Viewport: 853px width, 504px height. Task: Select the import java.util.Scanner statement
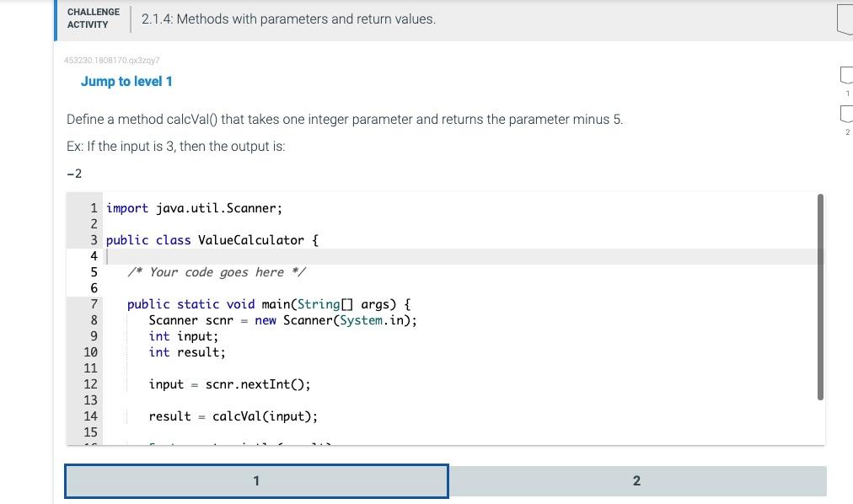tap(194, 207)
